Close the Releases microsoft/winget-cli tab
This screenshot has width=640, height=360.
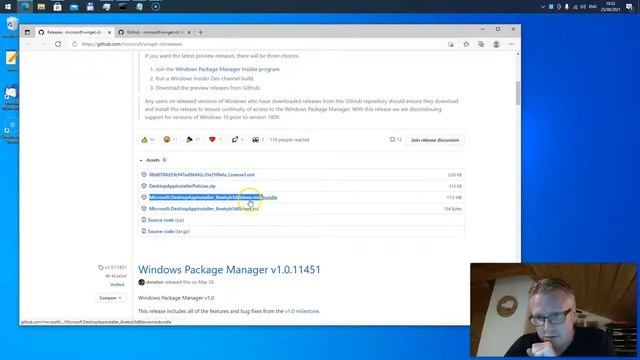click(109, 32)
